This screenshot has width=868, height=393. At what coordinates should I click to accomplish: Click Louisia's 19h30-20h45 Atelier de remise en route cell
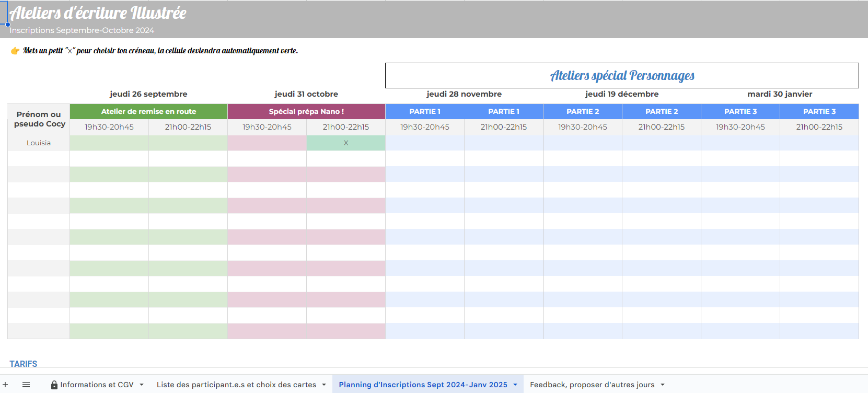(109, 143)
